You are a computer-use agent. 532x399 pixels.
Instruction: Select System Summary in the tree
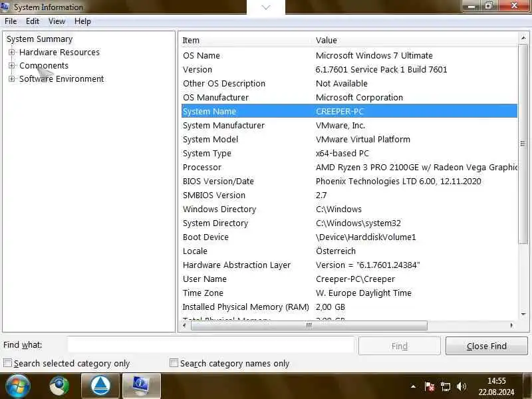(40, 39)
